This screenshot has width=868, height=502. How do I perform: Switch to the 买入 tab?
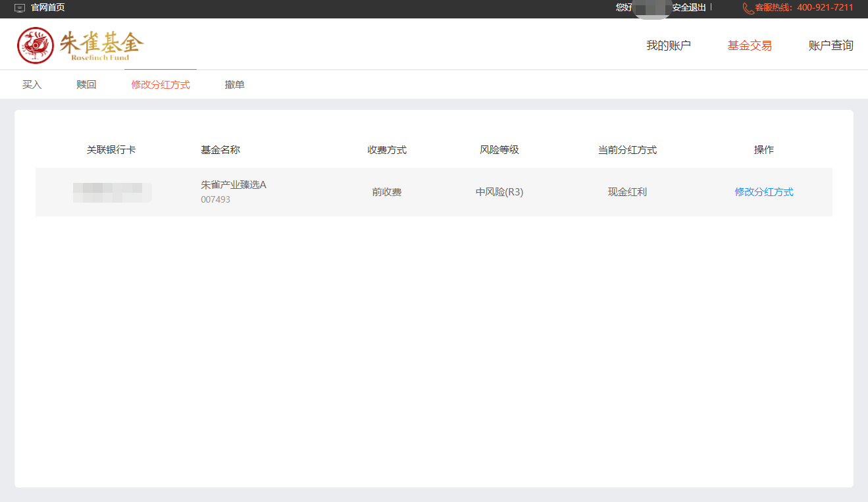pyautogui.click(x=32, y=85)
